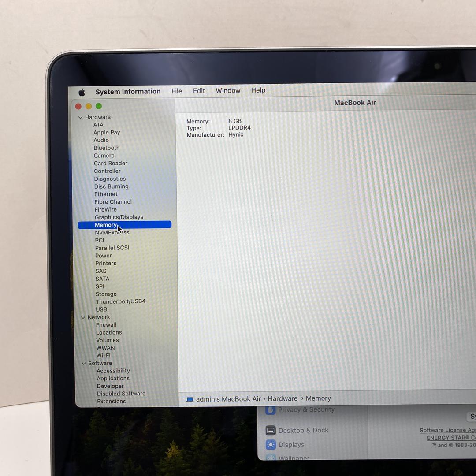Select Parallel SCSI in the sidebar

(112, 248)
